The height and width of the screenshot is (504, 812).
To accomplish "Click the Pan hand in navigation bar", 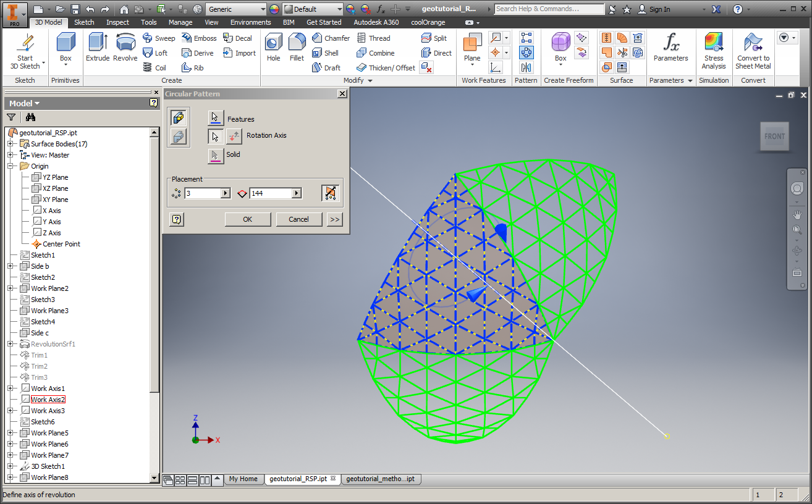I will pyautogui.click(x=797, y=214).
